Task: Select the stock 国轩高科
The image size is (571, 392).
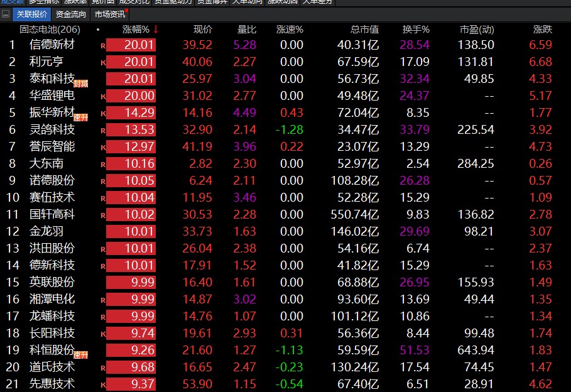Action: point(52,214)
